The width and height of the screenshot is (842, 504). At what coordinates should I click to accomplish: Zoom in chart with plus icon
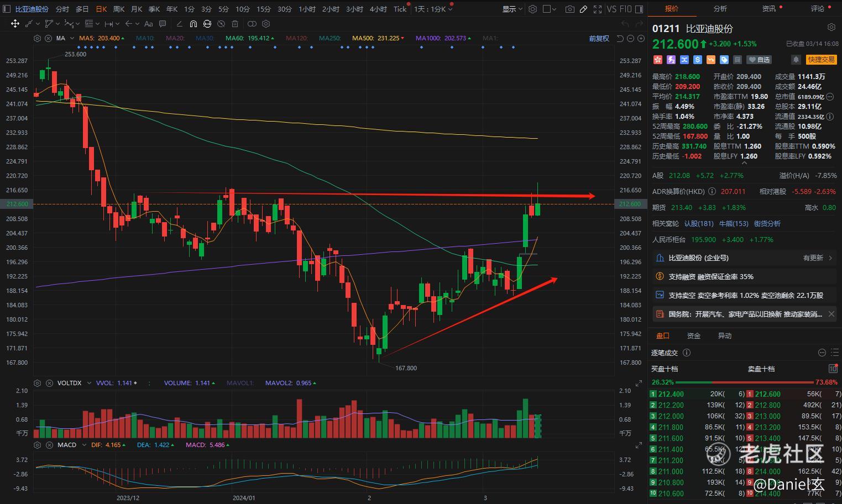[641, 39]
